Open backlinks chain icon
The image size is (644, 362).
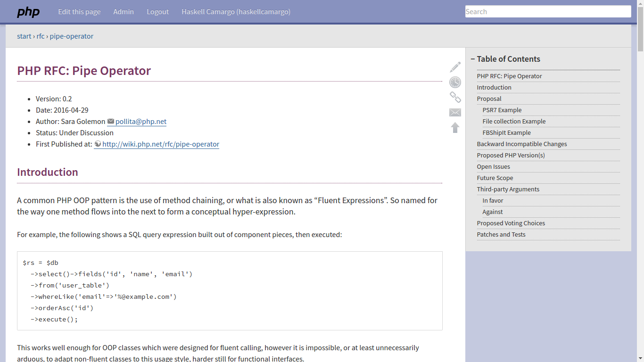[x=455, y=98]
